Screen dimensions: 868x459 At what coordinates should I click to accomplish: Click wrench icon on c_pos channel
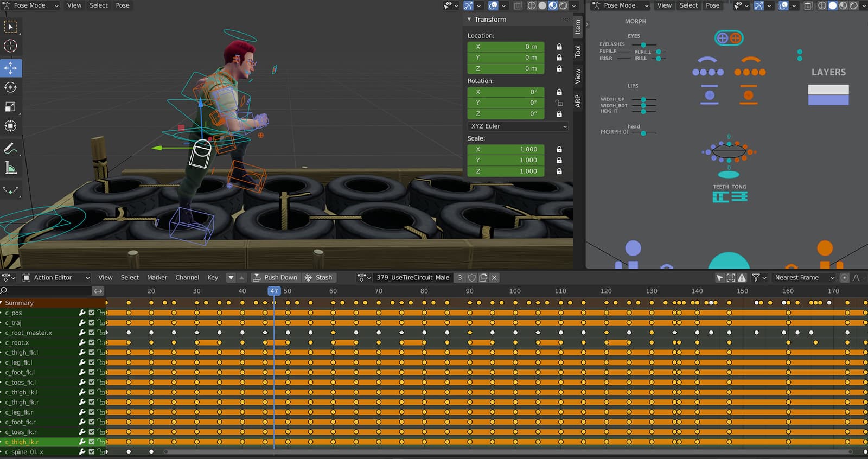click(82, 313)
